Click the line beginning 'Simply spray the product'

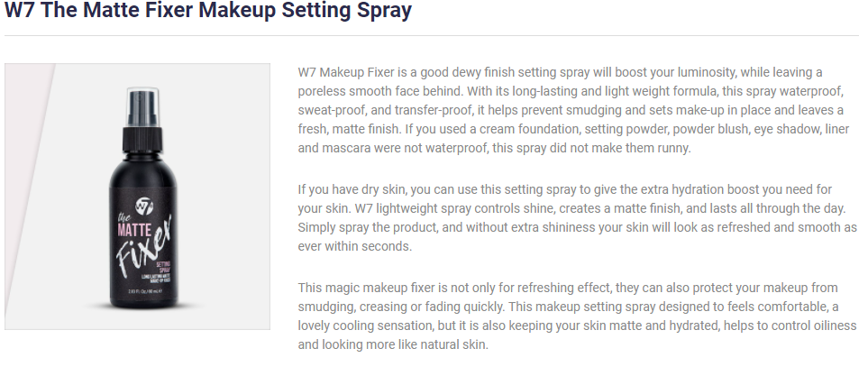pos(578,227)
